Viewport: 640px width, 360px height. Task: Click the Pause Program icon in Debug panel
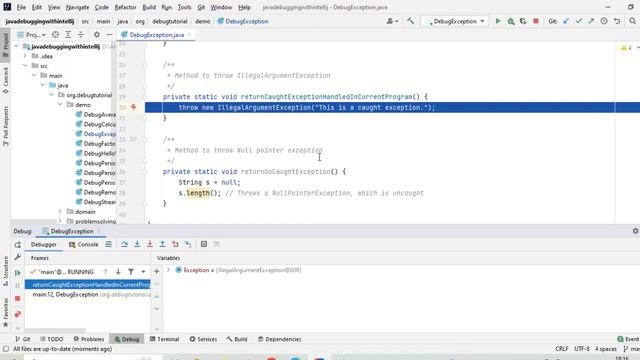coord(18,285)
